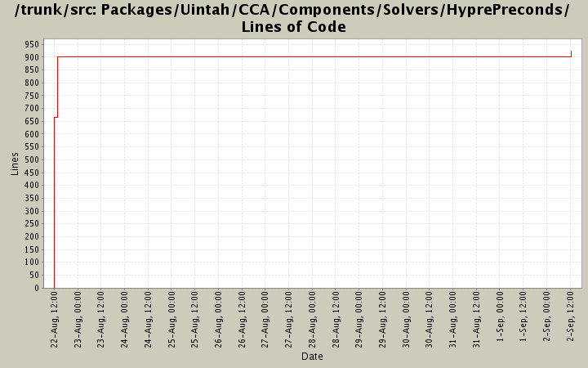Click the 150 y-axis tick label
Viewport: 588px width, 368px height.
tap(32, 249)
